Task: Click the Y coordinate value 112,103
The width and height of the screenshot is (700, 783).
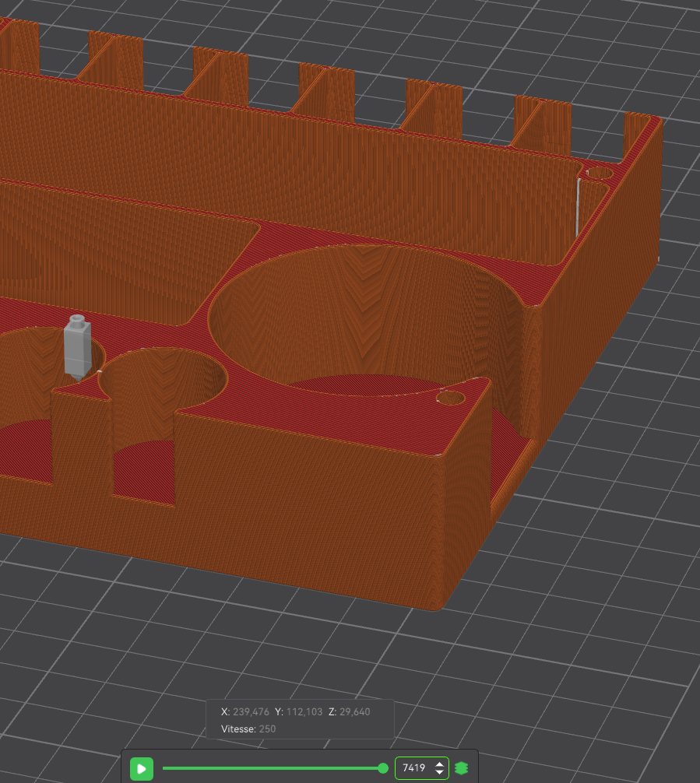Action: (x=304, y=711)
